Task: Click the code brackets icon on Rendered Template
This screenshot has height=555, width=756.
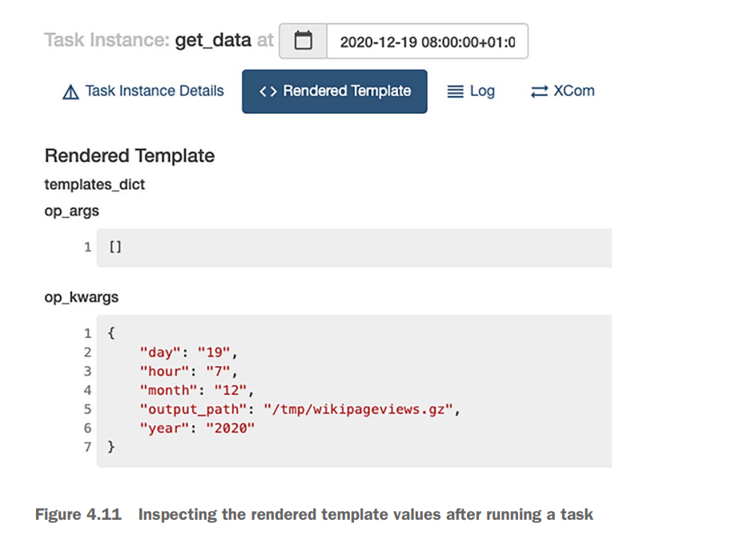Action: [267, 91]
